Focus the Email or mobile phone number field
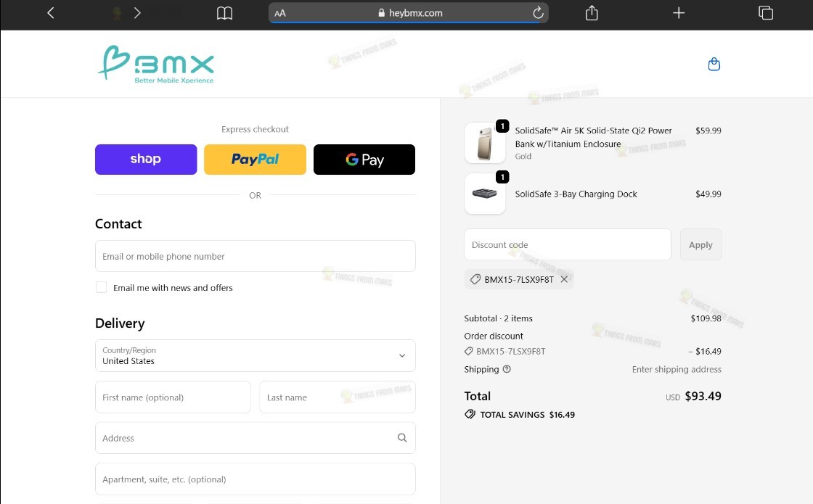The width and height of the screenshot is (813, 504). coord(255,256)
